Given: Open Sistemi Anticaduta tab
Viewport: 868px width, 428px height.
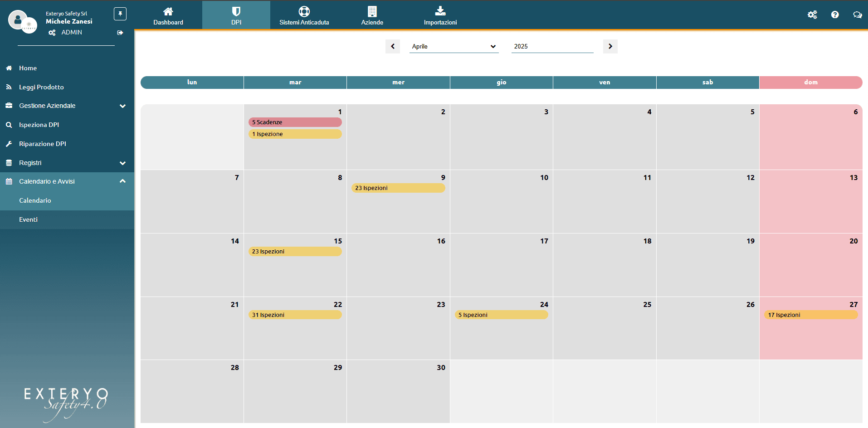Looking at the screenshot, I should coord(304,15).
